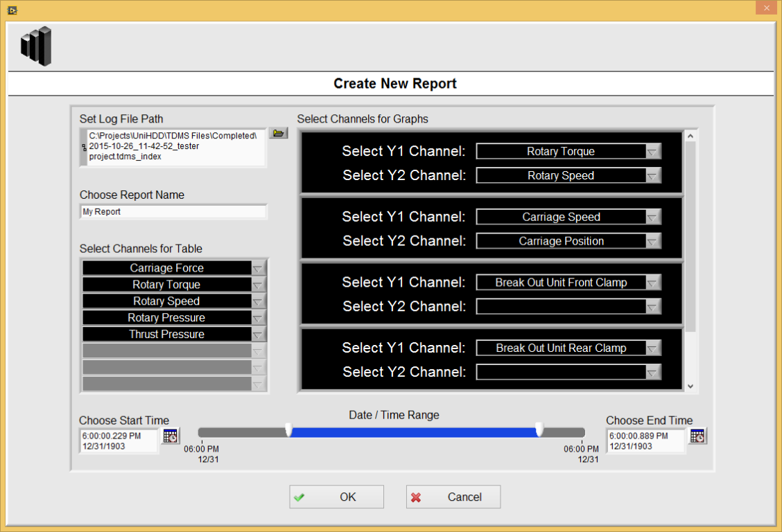Expand the Carriage Position Y2 channel dropdown
The width and height of the screenshot is (782, 532).
(x=652, y=241)
